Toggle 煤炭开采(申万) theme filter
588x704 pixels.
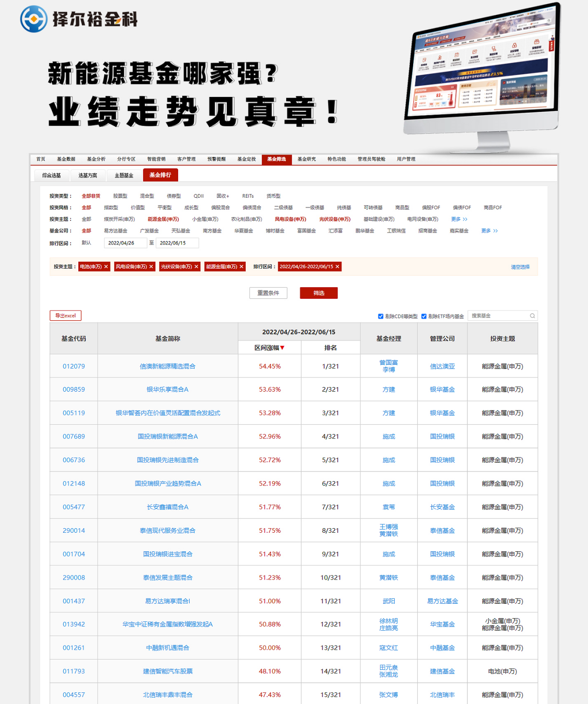[119, 219]
